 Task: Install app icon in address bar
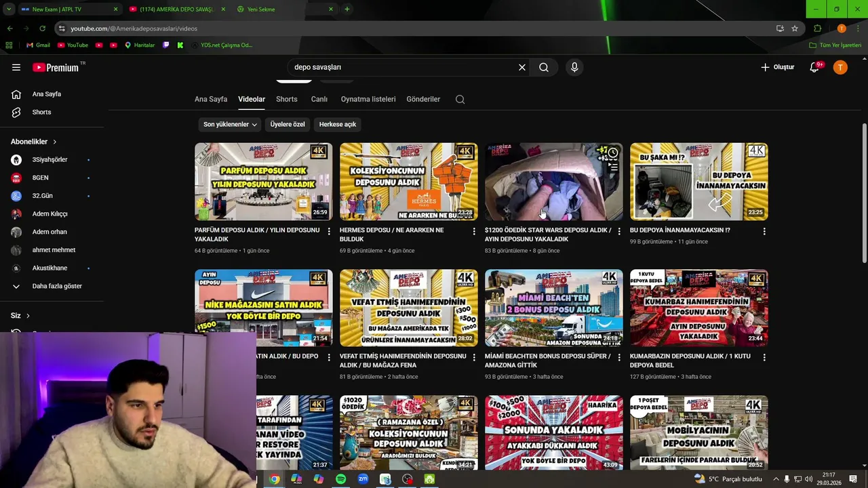(x=780, y=28)
